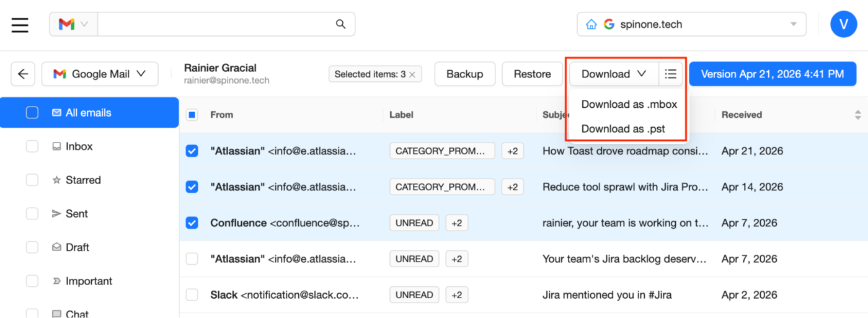Expand +2 labels on Confluence email

(457, 223)
